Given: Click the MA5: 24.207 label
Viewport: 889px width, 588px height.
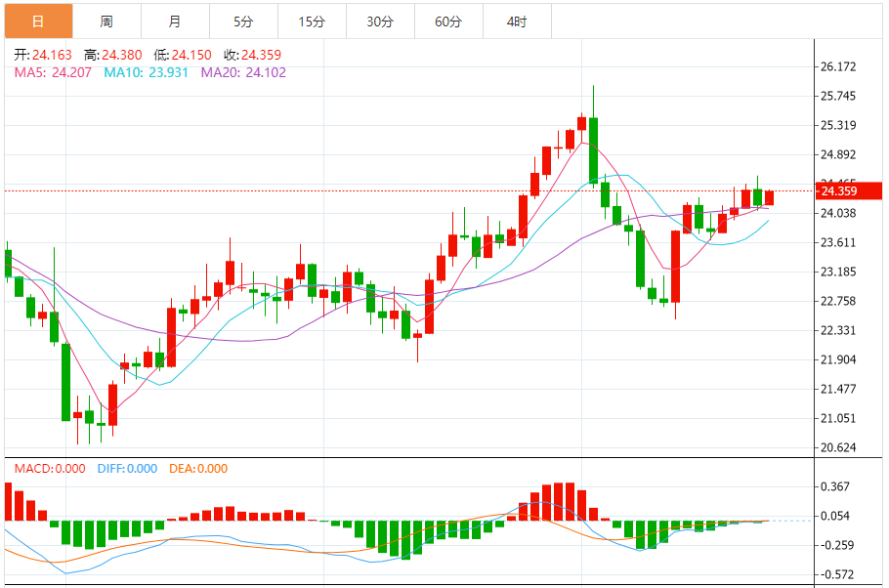Looking at the screenshot, I should point(53,72).
